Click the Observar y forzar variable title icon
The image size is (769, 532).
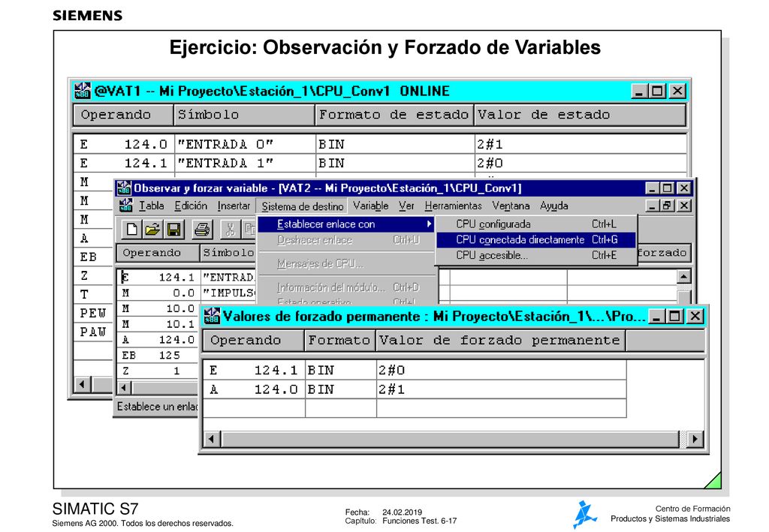[124, 188]
